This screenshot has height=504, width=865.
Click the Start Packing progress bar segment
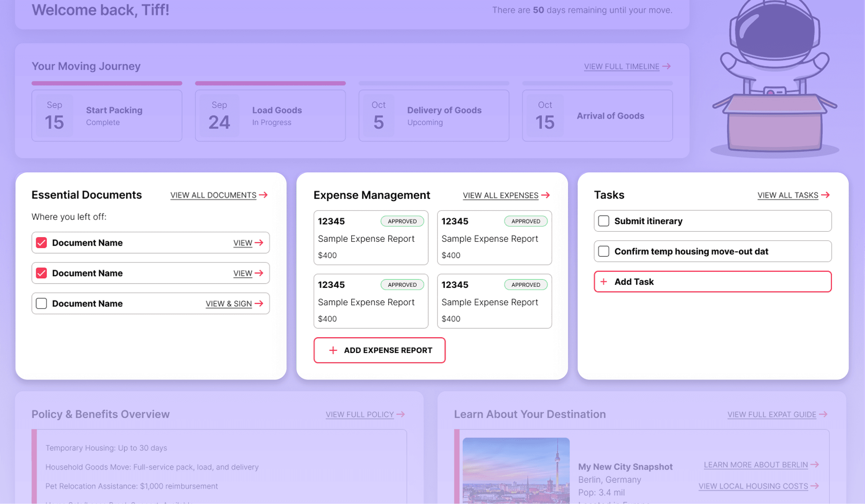[x=107, y=83]
